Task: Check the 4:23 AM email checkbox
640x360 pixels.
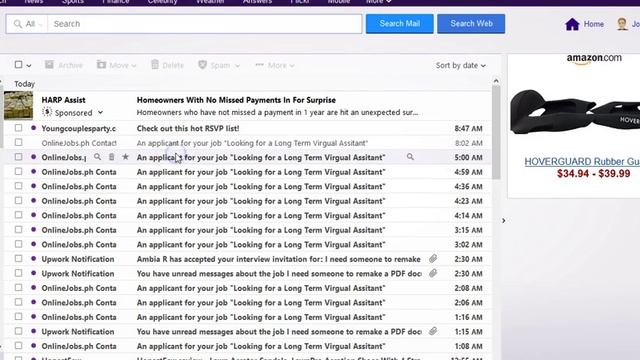Action: (x=18, y=200)
